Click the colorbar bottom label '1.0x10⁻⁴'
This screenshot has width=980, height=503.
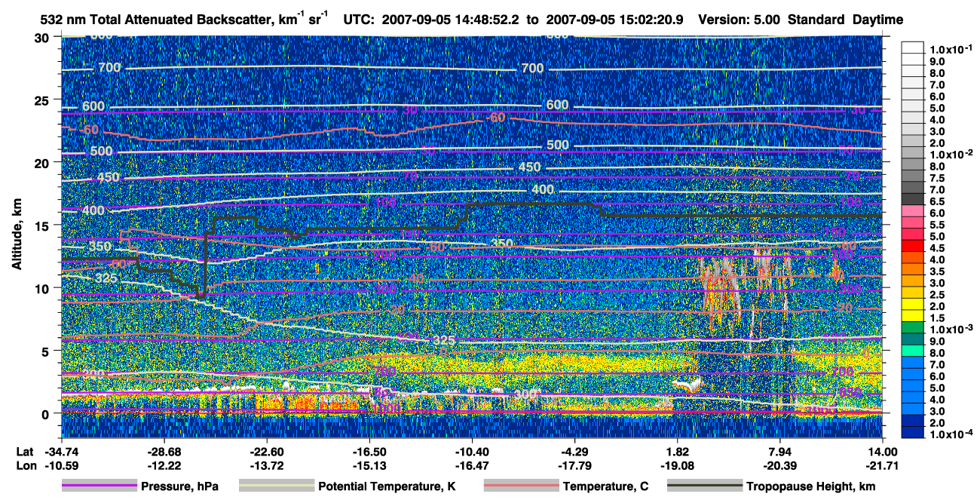pos(951,435)
